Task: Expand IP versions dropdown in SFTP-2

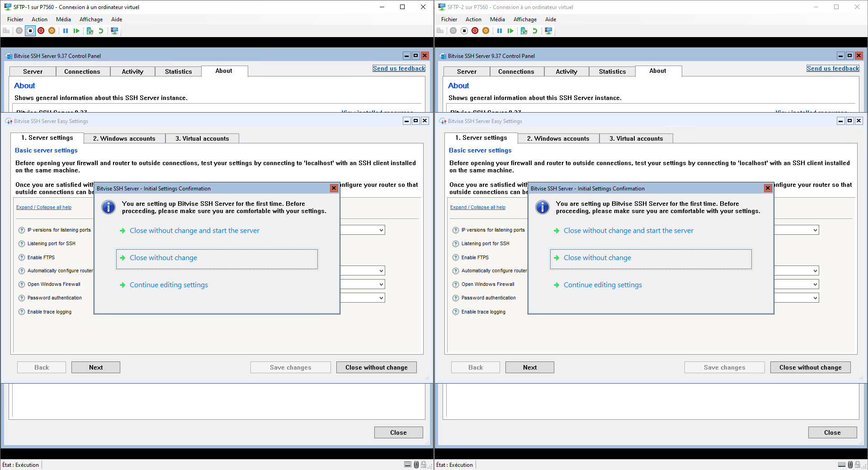Action: (815, 230)
